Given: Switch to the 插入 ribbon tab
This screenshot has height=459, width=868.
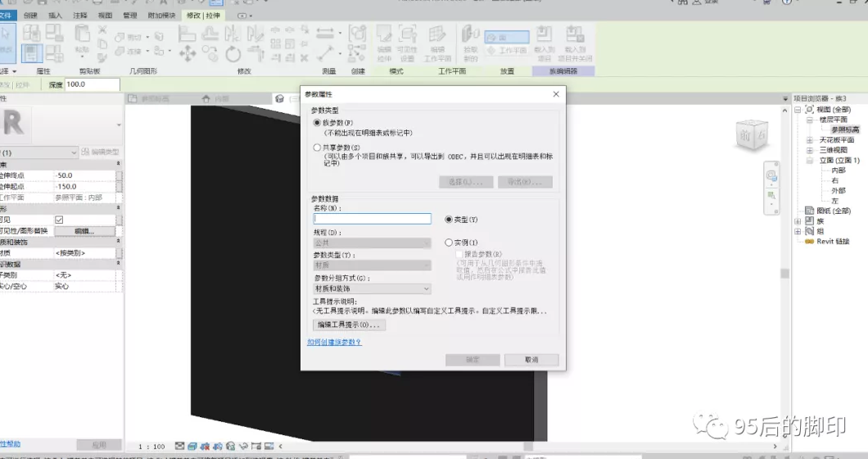Looking at the screenshot, I should (56, 16).
